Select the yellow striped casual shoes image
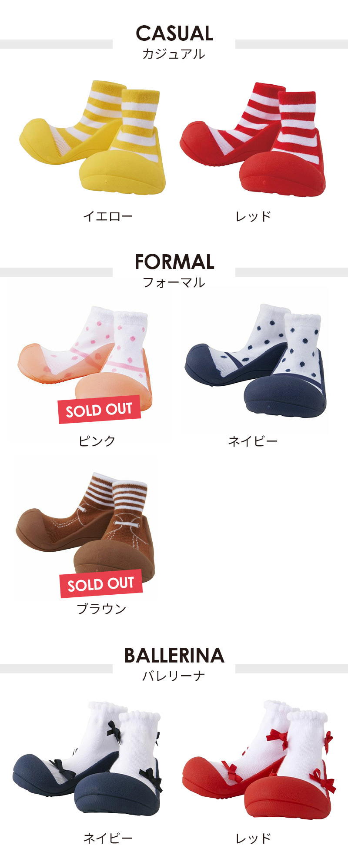Viewport: 348px width, 868px height. (x=93, y=137)
